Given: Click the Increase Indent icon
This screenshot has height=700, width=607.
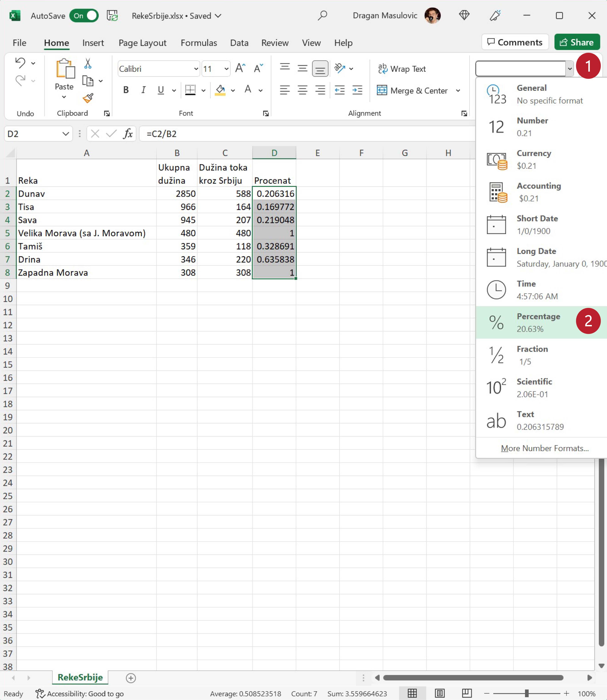Looking at the screenshot, I should click(x=357, y=90).
